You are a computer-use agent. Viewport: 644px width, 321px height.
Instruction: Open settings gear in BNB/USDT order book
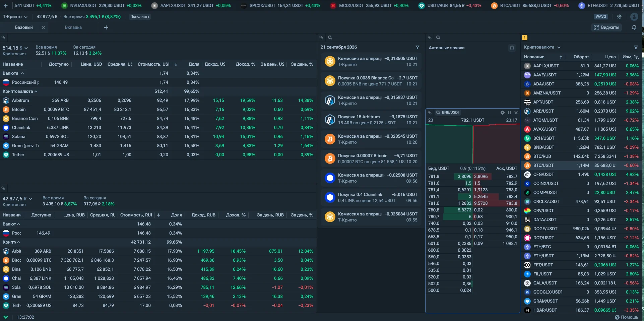click(503, 113)
